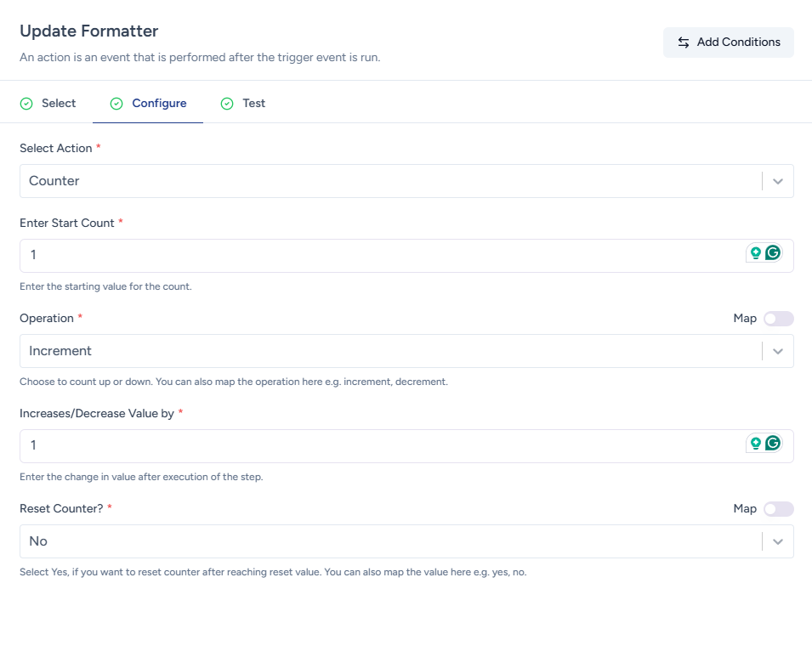Open the Reset Counter dropdown showing No
812x668 pixels.
pyautogui.click(x=391, y=541)
